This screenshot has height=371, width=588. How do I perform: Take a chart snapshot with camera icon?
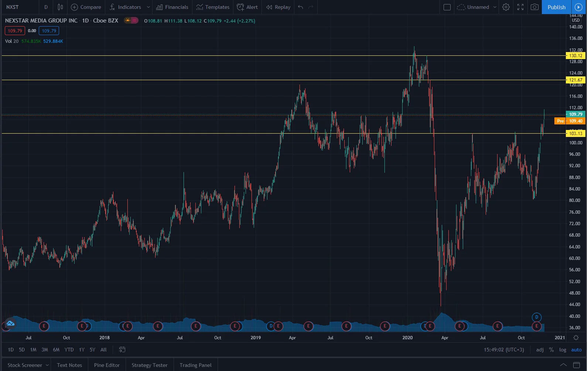pos(534,7)
